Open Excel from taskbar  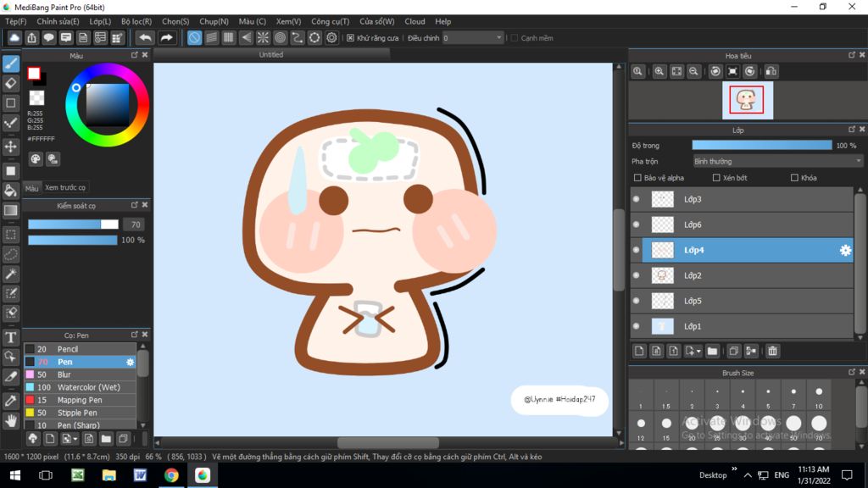78,475
